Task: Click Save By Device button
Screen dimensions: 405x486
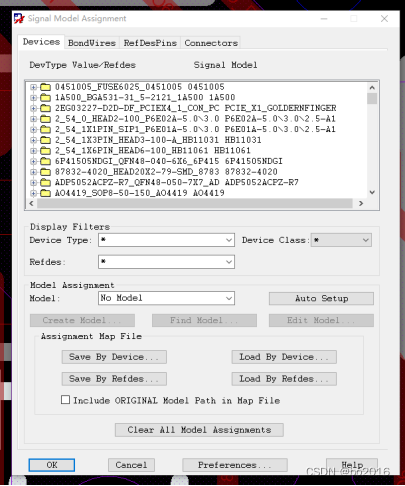Action: coord(114,357)
